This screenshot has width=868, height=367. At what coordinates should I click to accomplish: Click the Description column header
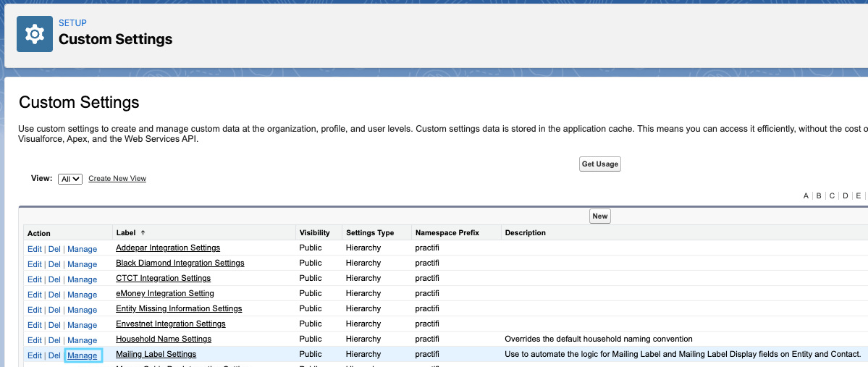coord(526,233)
